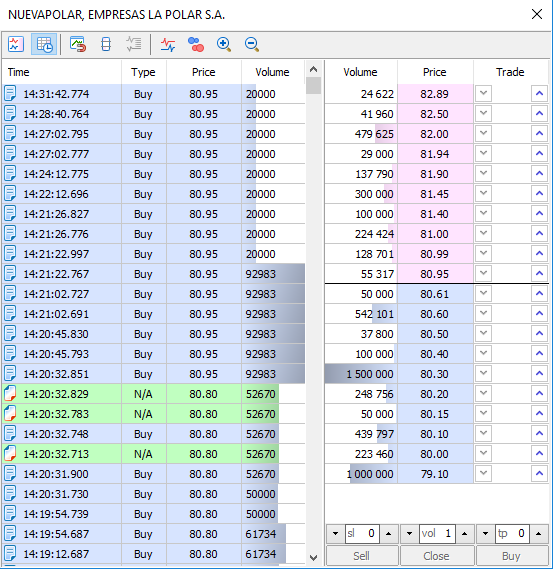This screenshot has width=553, height=569.
Task: Click into the sl input field
Action: click(362, 534)
